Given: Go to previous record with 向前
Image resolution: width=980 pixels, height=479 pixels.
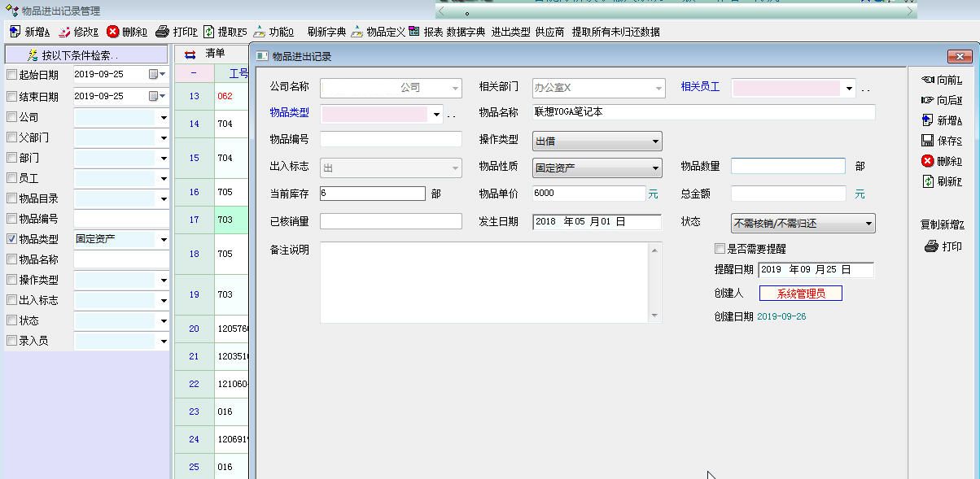Looking at the screenshot, I should click(927, 80).
